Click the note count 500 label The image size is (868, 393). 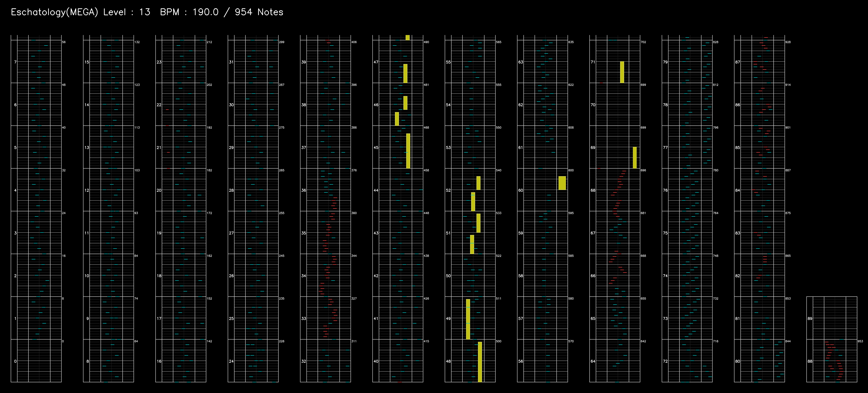pos(499,341)
